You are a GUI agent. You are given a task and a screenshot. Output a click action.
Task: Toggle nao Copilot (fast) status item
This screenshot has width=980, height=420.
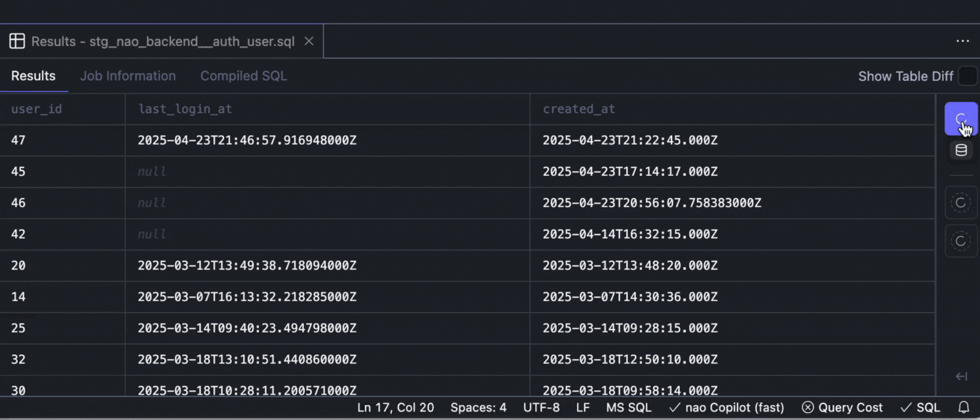pyautogui.click(x=727, y=407)
